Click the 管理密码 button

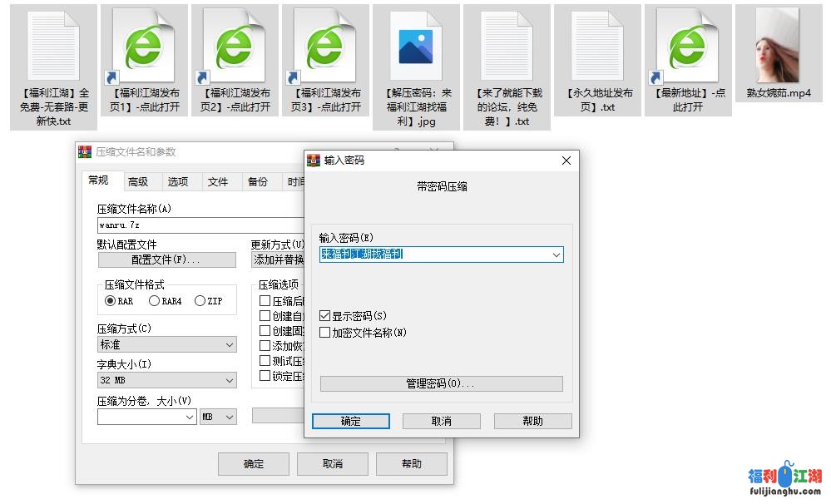[441, 383]
